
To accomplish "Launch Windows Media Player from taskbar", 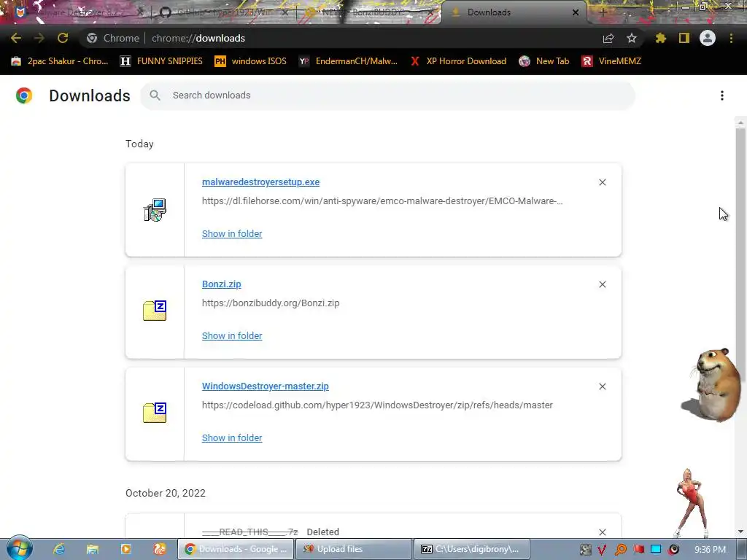I will point(126,549).
